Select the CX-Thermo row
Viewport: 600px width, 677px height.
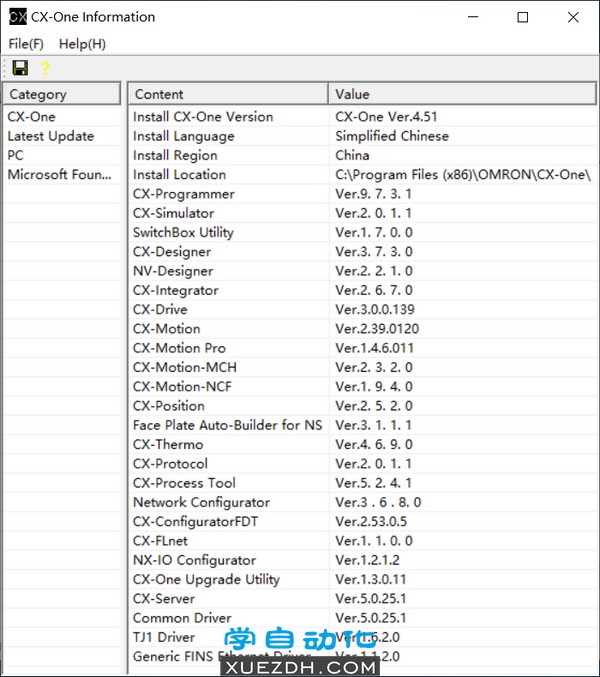click(363, 444)
